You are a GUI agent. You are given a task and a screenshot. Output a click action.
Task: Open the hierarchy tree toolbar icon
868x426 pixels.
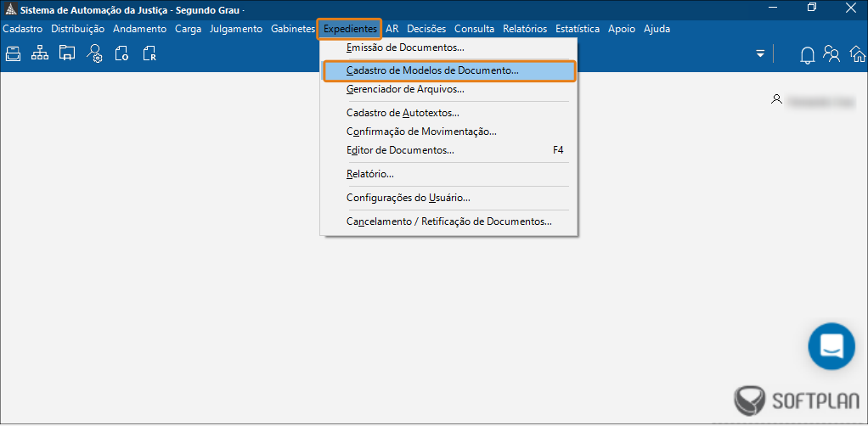click(x=40, y=53)
